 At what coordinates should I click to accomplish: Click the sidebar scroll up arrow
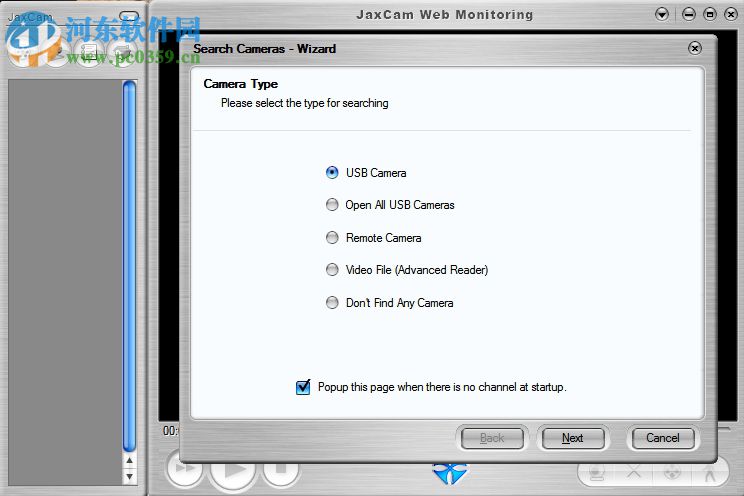(x=129, y=460)
